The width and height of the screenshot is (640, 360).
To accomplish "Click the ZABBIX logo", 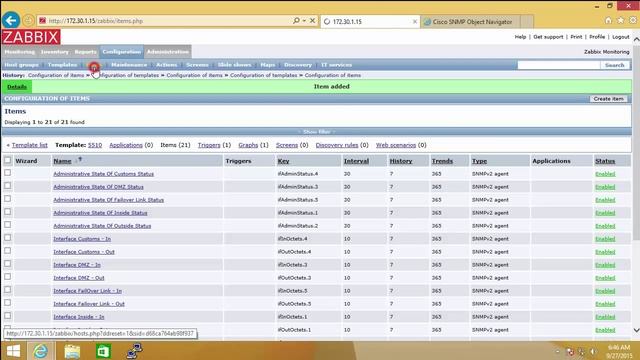I will (31, 37).
